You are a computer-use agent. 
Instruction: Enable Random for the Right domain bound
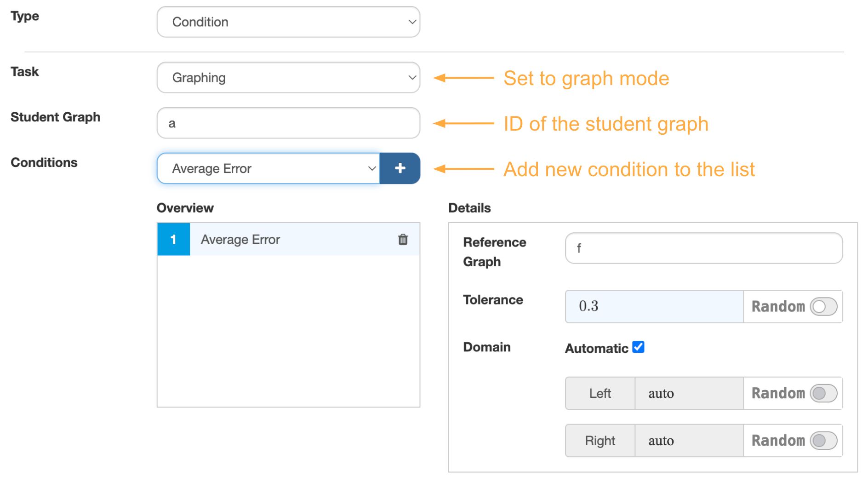[822, 440]
